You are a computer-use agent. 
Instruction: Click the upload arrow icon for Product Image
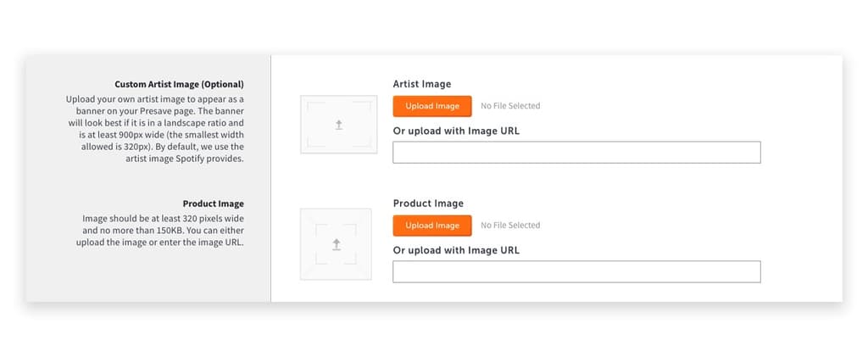click(x=337, y=244)
